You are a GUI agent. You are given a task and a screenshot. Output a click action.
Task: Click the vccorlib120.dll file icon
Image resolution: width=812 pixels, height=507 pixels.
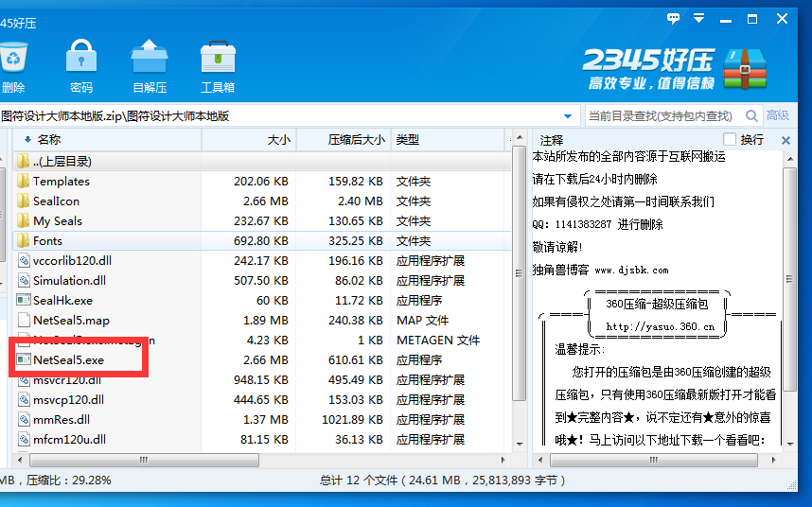point(24,261)
